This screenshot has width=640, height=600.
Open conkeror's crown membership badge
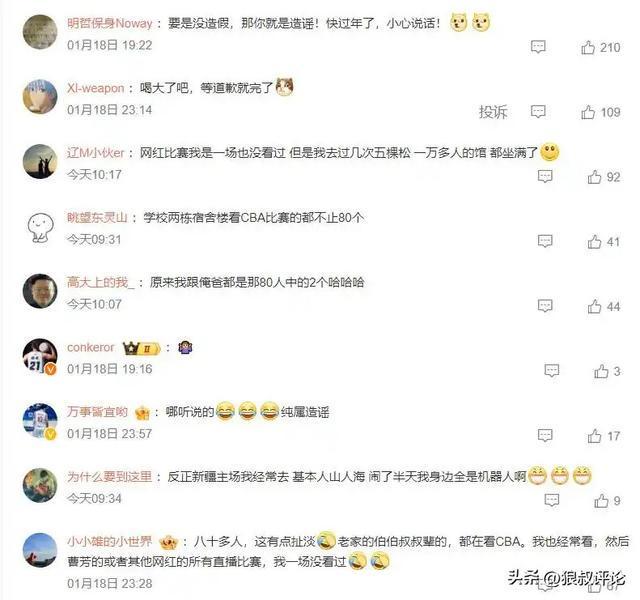coord(141,348)
